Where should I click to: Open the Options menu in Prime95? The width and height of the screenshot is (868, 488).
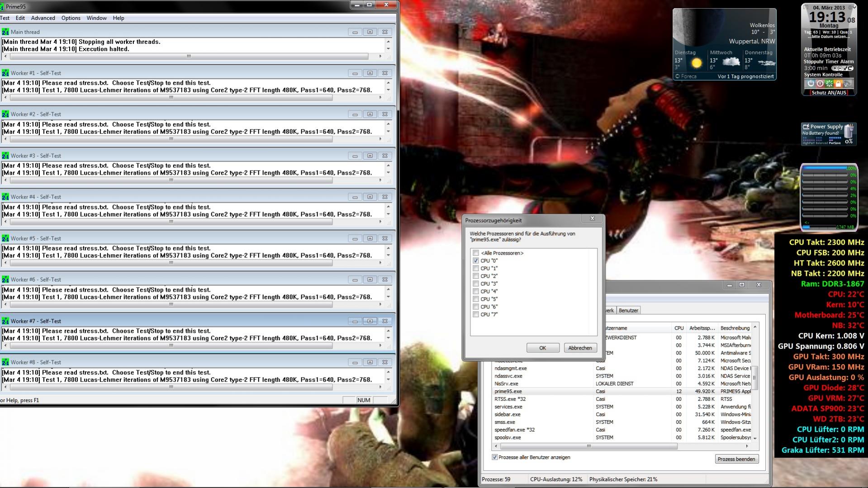pos(71,18)
